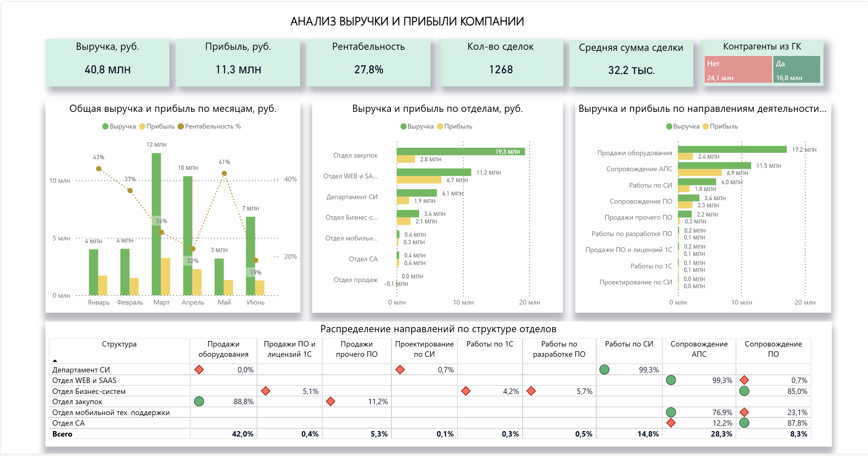Click Прибыль legend marker in monthly chart
The height and width of the screenshot is (456, 868).
tap(142, 127)
